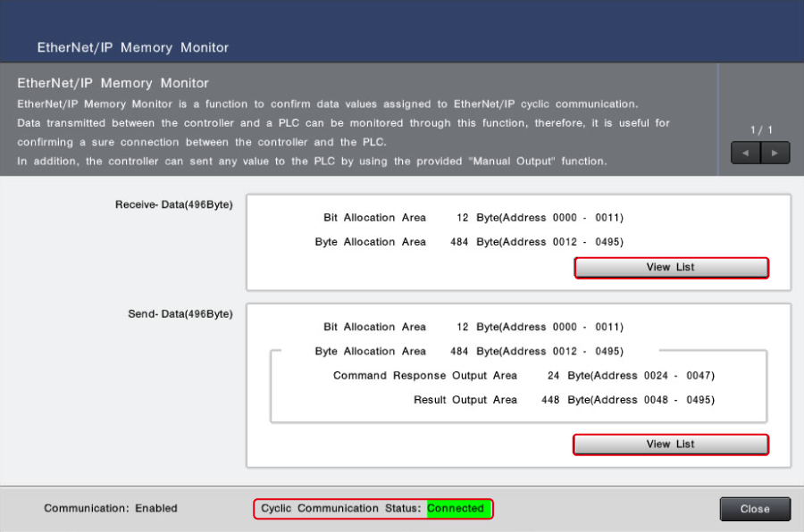Click the EtherNet/IP Memory Monitor title bar
This screenshot has height=532, width=804.
(x=133, y=47)
